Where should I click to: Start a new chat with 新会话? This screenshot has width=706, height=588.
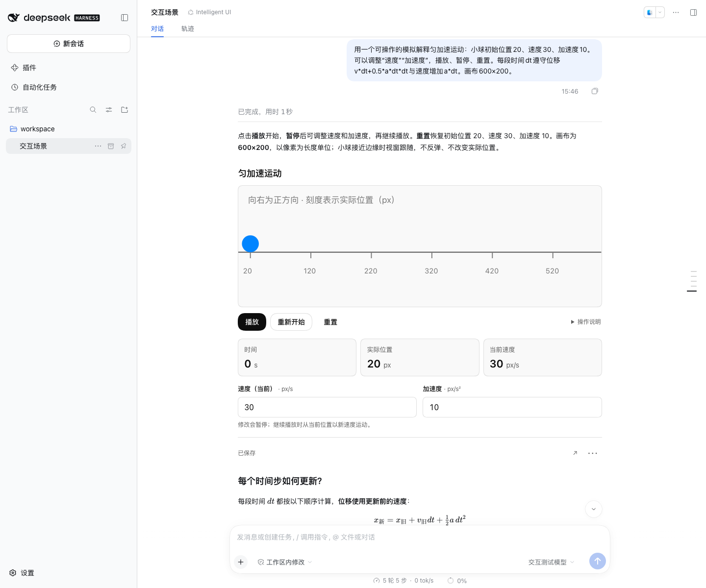pyautogui.click(x=69, y=44)
